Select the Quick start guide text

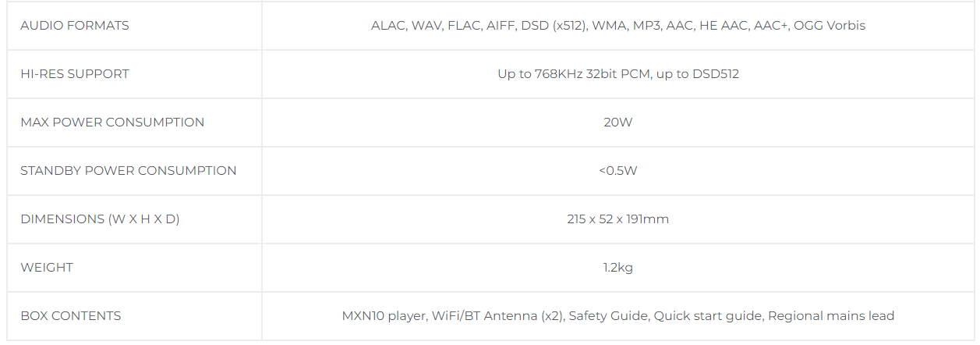pyautogui.click(x=707, y=316)
